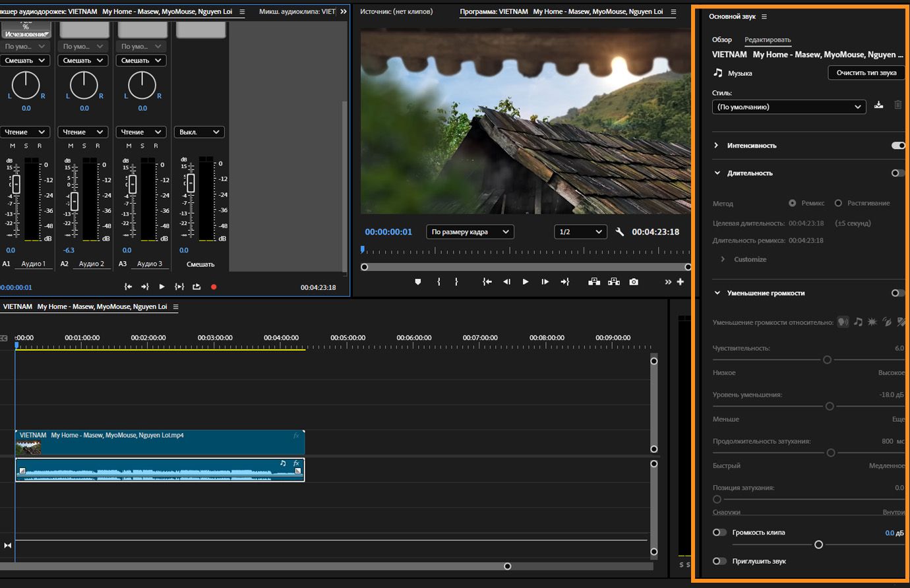Expand the Интенсивность section
This screenshot has height=588, width=910.
click(x=717, y=146)
